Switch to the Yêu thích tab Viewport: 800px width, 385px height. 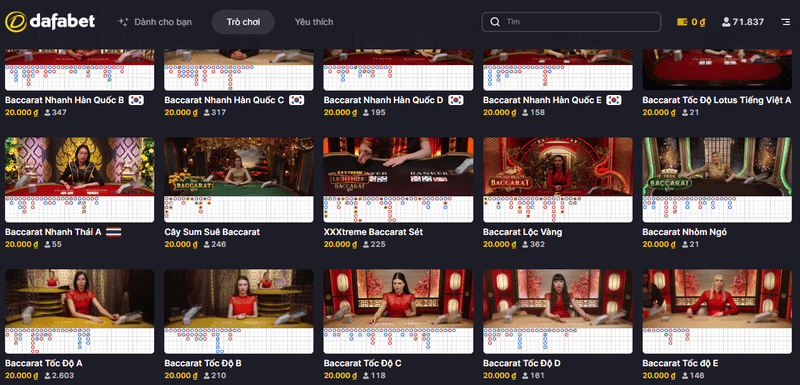(x=314, y=22)
